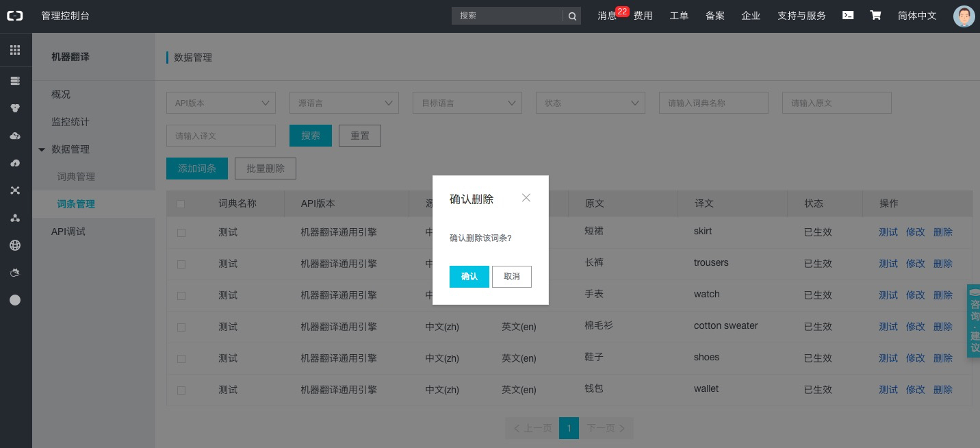The height and width of the screenshot is (448, 980).
Task: Click 修改 link in the trousers row
Action: [x=916, y=264]
